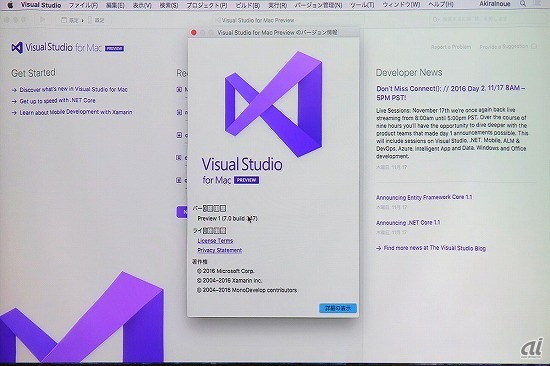Screen dimensions: 550x366
Task: Open the 実行(R) menu
Action: (277, 5)
